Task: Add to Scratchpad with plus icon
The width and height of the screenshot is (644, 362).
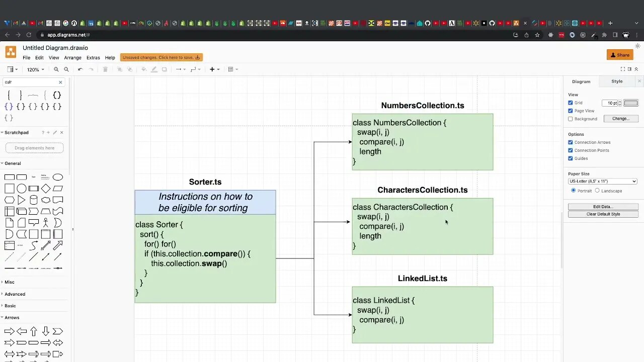Action: click(49, 133)
